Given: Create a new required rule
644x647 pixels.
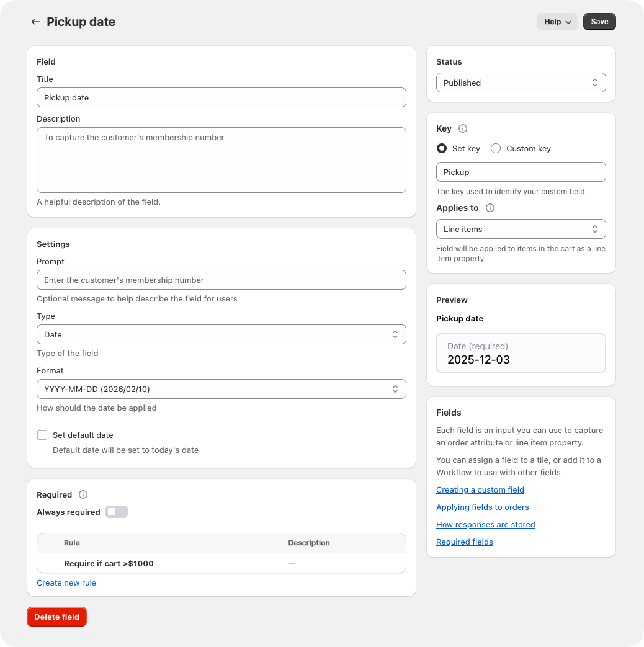Looking at the screenshot, I should coord(66,582).
